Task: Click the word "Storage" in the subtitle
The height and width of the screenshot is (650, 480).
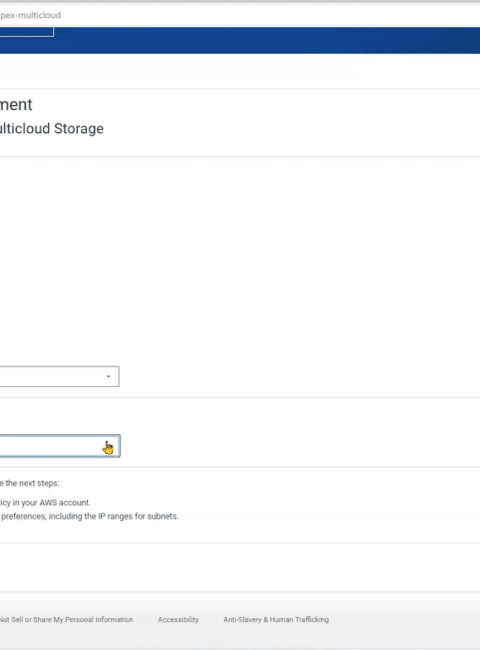Action: [x=79, y=129]
